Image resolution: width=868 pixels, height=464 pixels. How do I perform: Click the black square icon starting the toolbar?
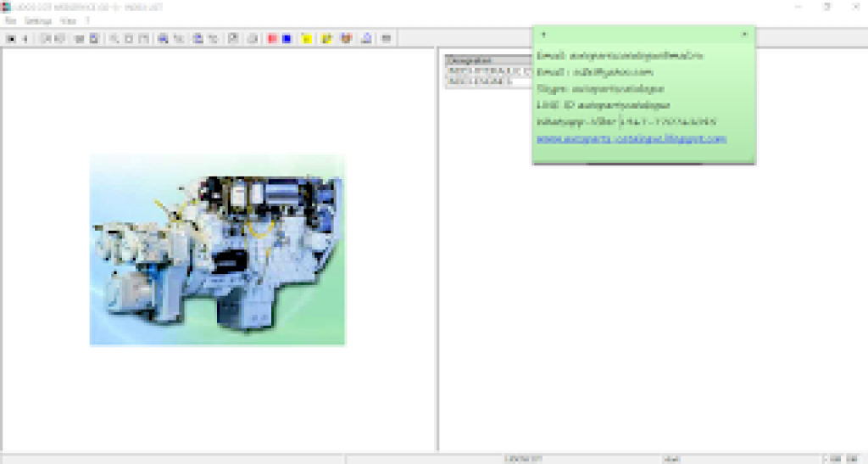(x=11, y=39)
